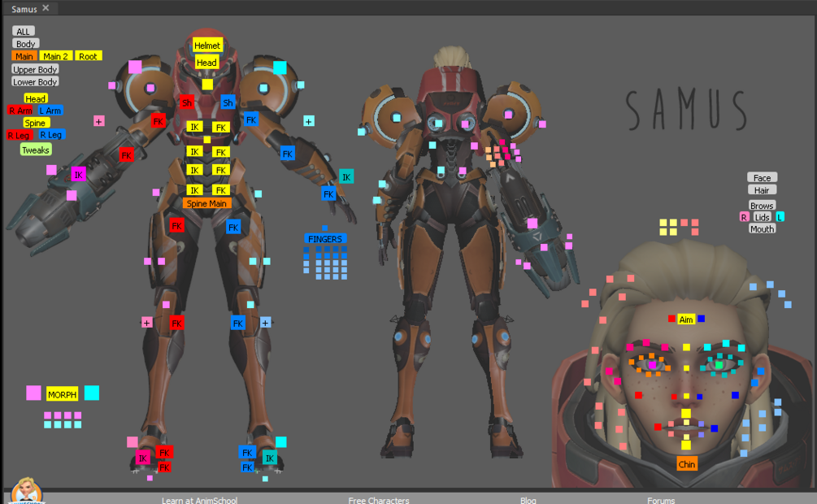Select the yellow square below Head label
The width and height of the screenshot is (817, 504).
[207, 85]
